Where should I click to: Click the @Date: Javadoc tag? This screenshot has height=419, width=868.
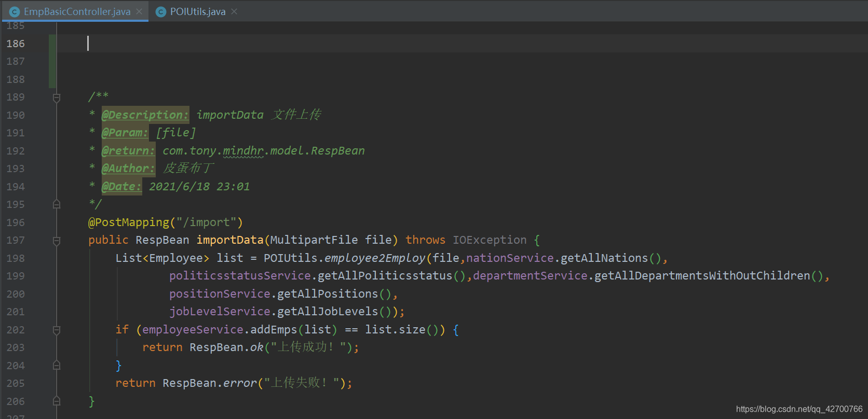pyautogui.click(x=121, y=187)
